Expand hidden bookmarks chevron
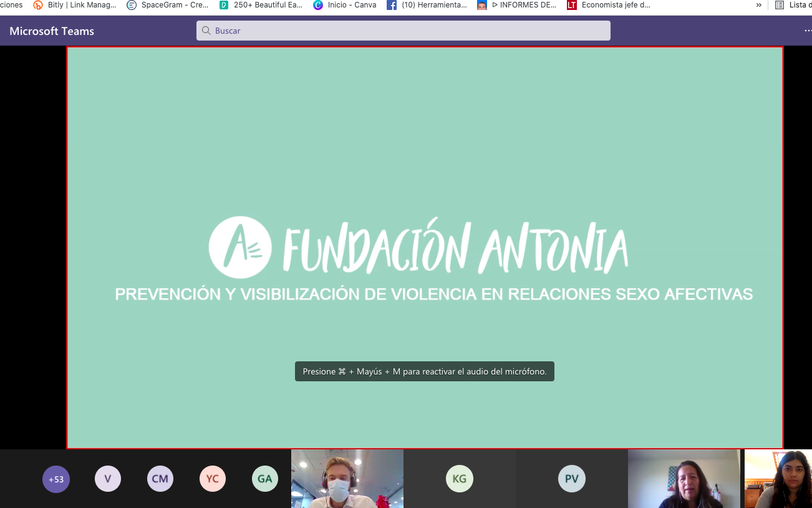This screenshot has width=812, height=508. coord(759,5)
